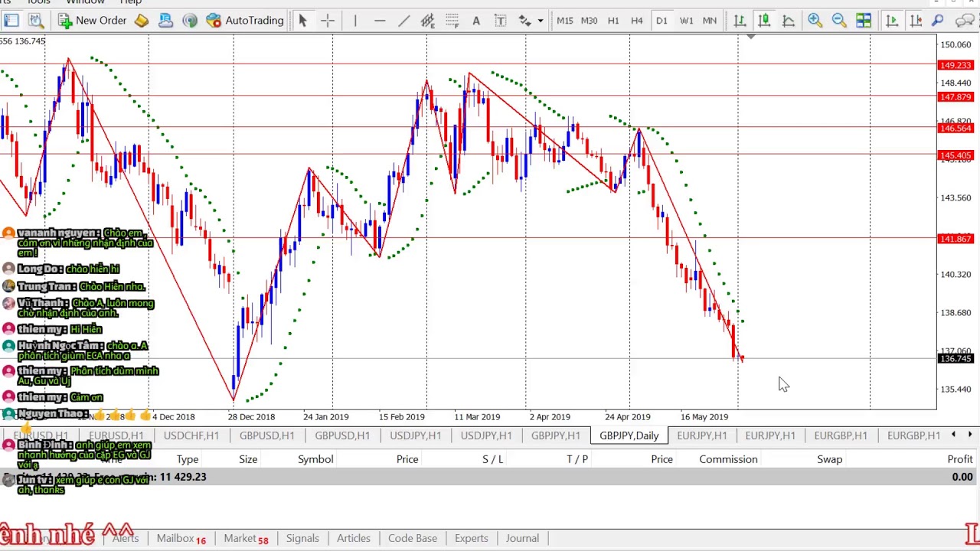Click the 141.867 price level label
Viewport: 980px width, 551px height.
(x=955, y=239)
